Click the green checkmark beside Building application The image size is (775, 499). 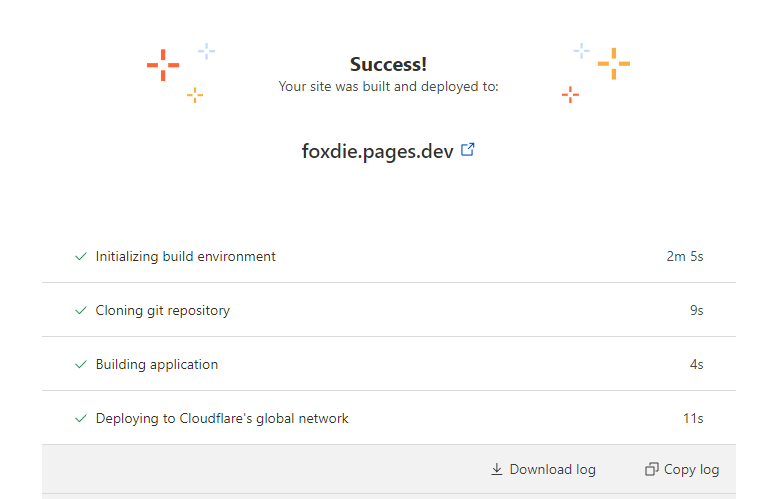[81, 365]
